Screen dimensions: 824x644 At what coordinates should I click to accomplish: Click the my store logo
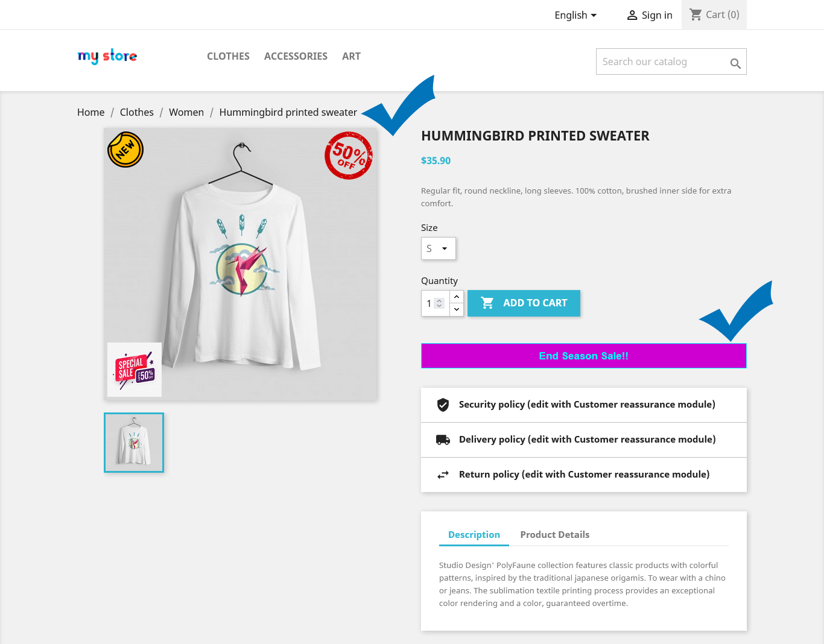(x=107, y=56)
